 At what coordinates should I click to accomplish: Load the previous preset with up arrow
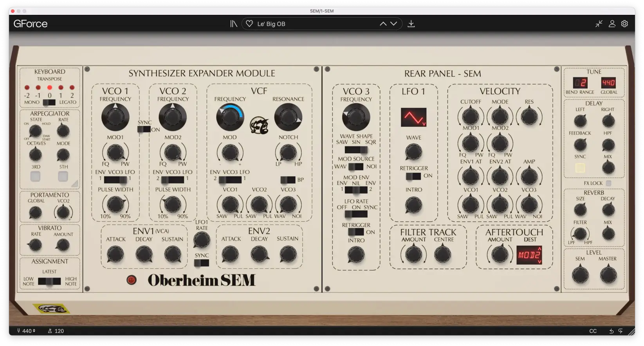(x=383, y=24)
